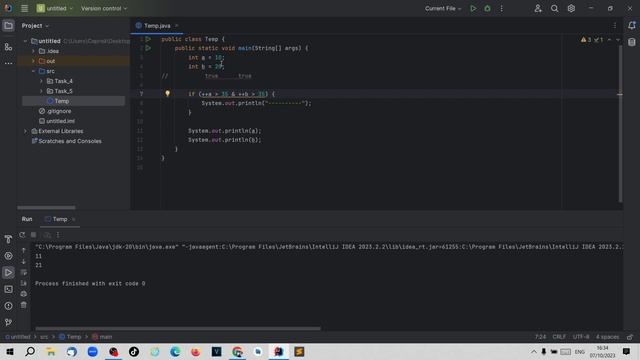Click the 4 spaces indent setting

(607, 337)
